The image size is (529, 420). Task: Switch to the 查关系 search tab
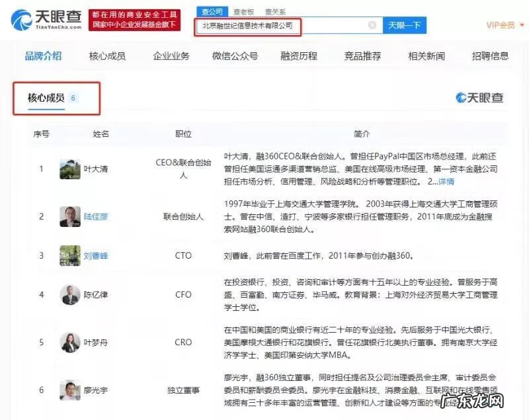(x=275, y=11)
